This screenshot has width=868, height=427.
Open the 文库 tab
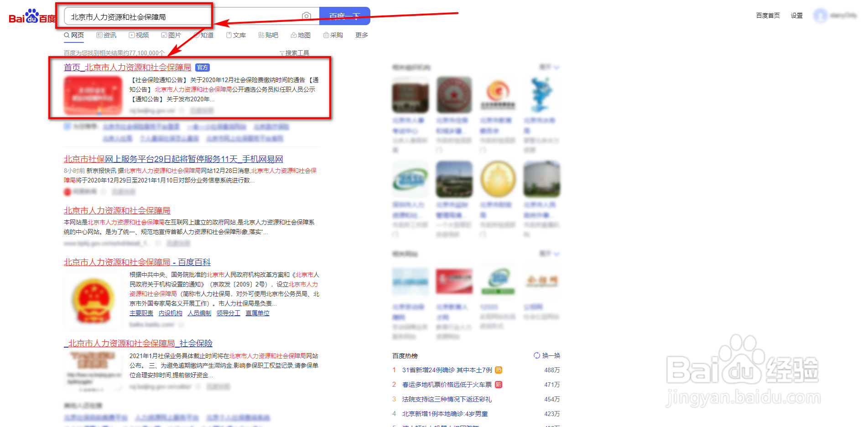[236, 35]
